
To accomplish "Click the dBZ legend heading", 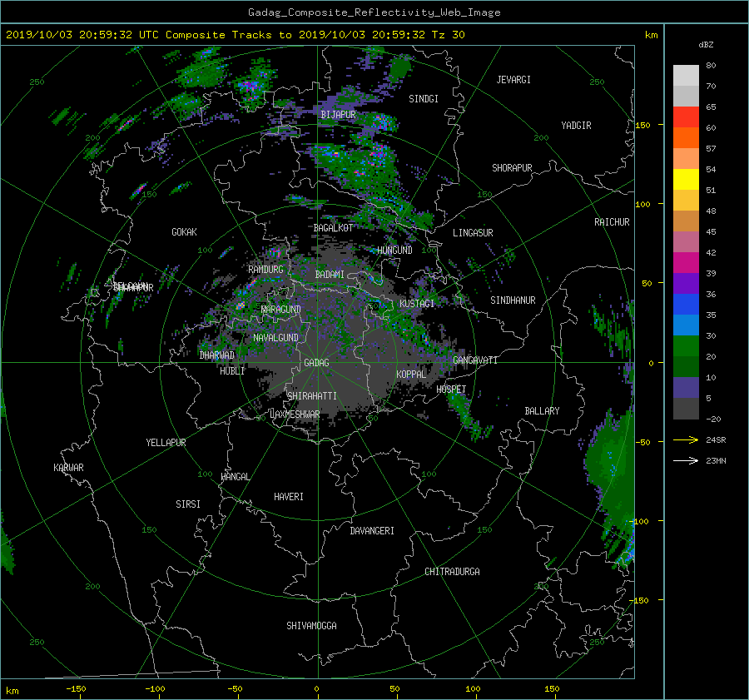I will pos(706,45).
